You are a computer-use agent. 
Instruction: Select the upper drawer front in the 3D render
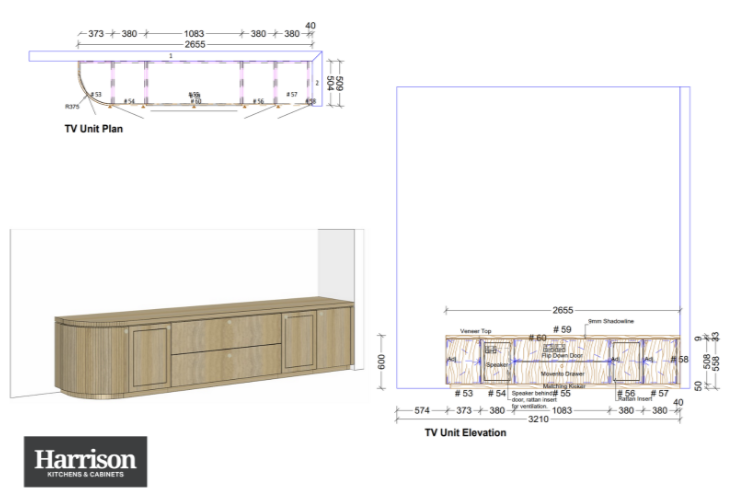pyautogui.click(x=227, y=333)
